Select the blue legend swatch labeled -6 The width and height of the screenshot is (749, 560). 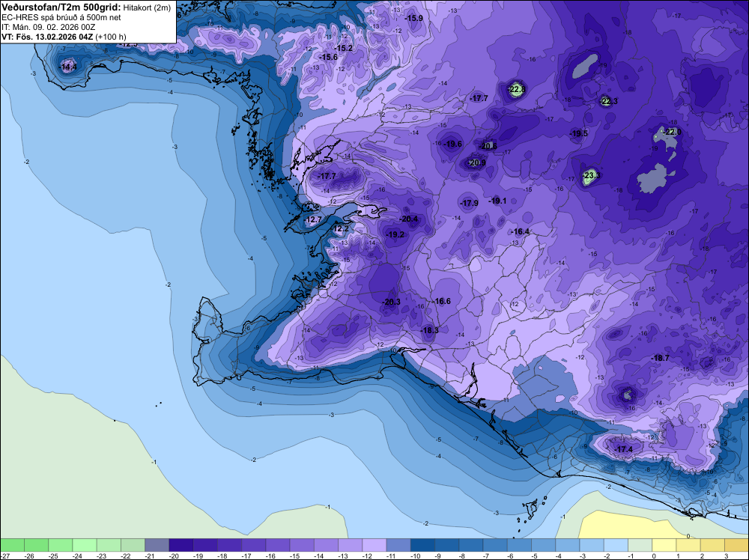[520, 545]
